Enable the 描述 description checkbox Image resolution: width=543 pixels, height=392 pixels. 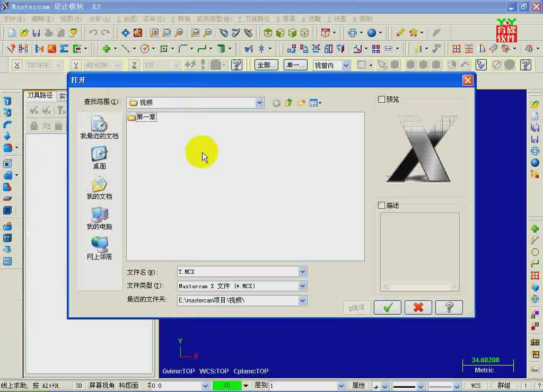point(381,206)
